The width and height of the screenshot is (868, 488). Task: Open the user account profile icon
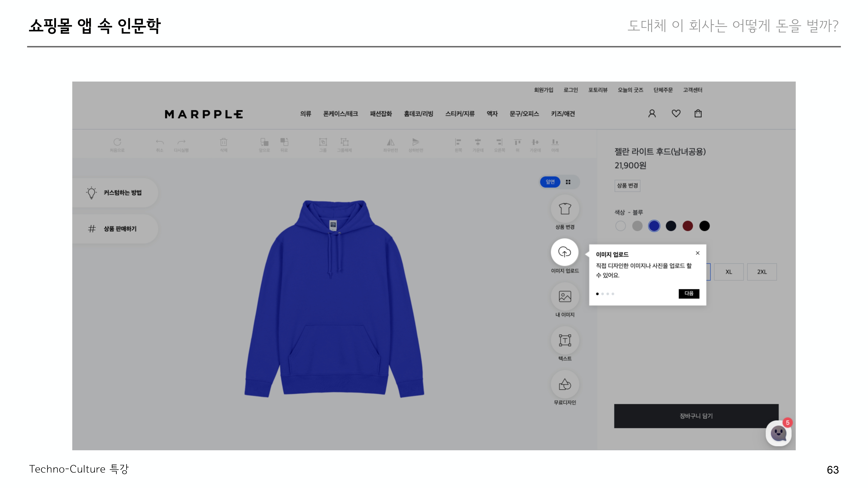(652, 113)
